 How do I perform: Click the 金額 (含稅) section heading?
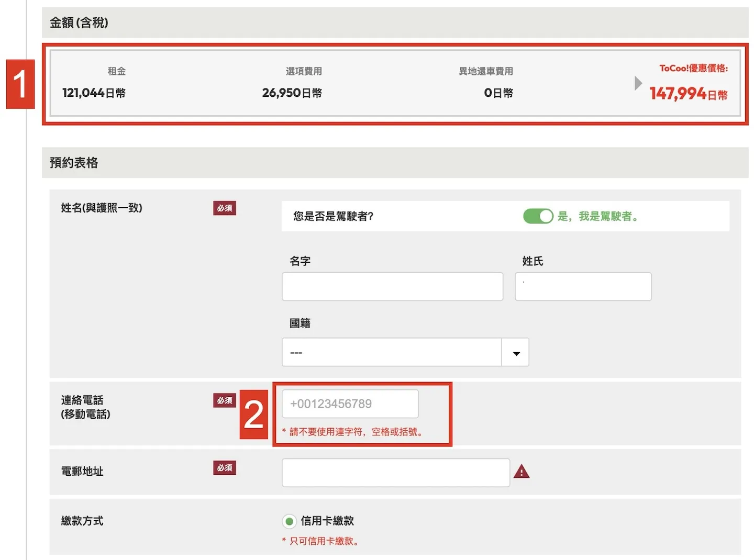tap(79, 23)
